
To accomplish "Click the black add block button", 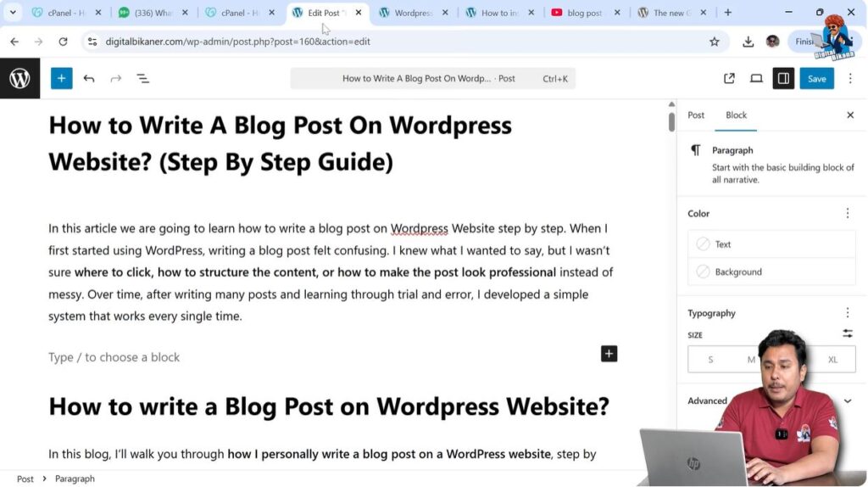I will (x=609, y=354).
